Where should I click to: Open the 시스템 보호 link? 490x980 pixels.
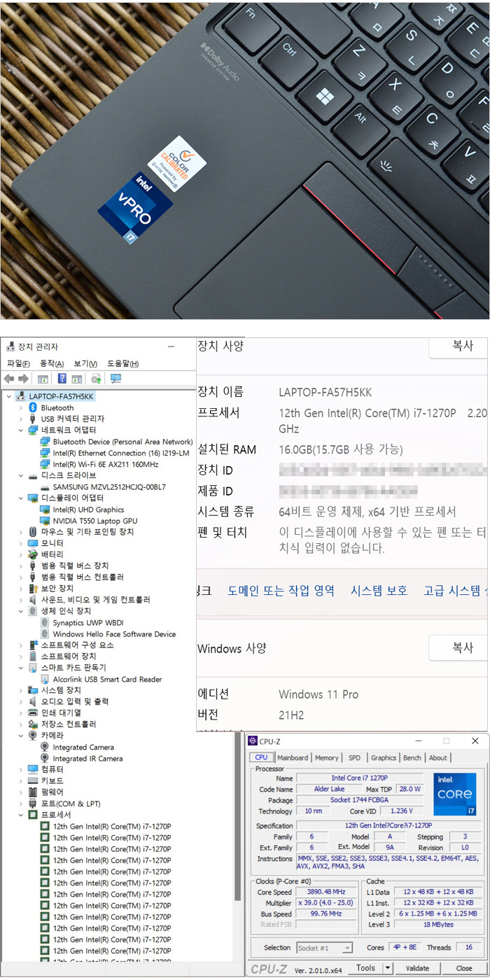(379, 591)
